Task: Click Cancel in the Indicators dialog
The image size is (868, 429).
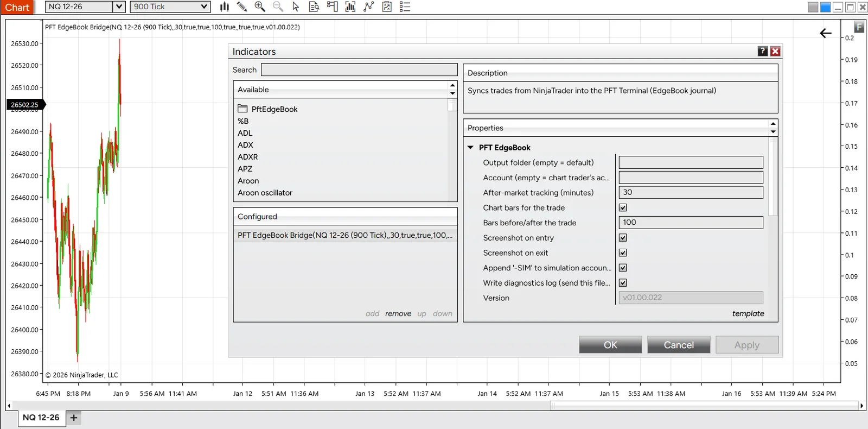Action: pos(679,345)
